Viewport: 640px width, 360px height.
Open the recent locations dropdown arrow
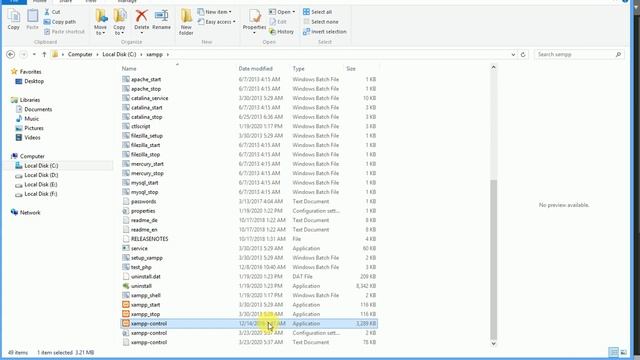(34, 54)
